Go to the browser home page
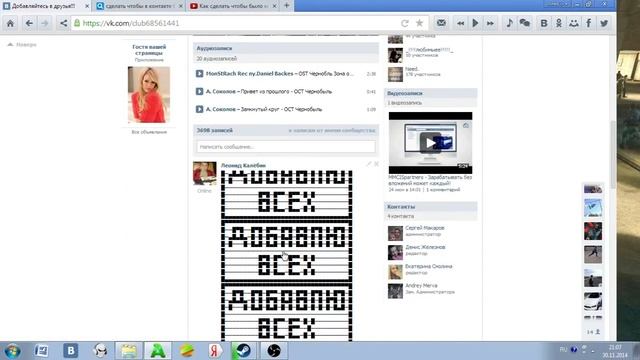This screenshot has width=640, height=360. (x=10, y=23)
